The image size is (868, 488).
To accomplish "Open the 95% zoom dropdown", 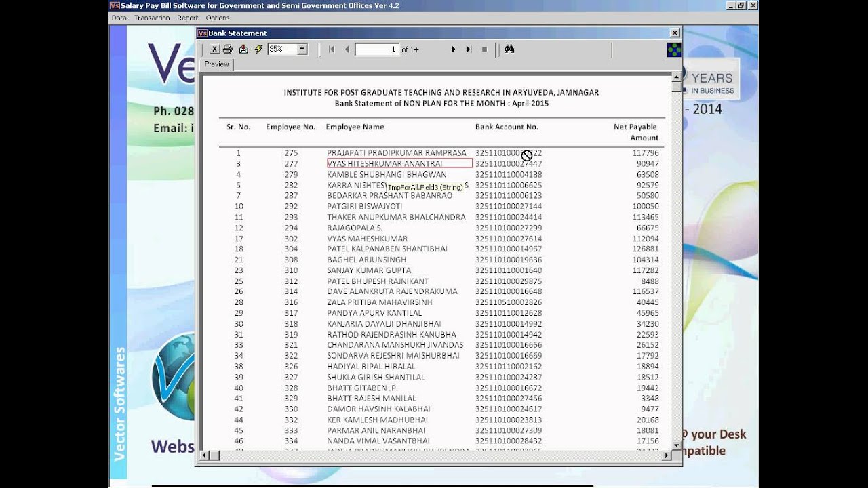I will (x=302, y=49).
